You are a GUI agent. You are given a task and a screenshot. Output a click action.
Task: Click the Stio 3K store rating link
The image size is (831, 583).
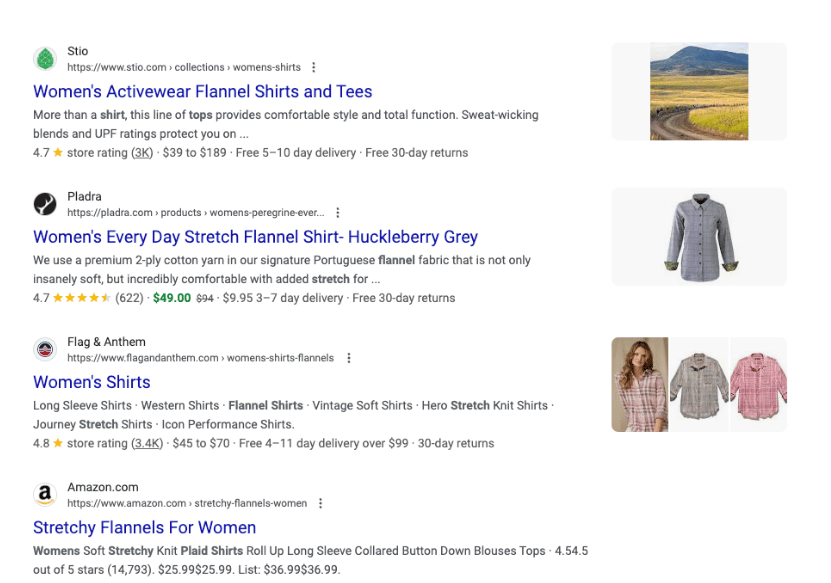point(143,153)
